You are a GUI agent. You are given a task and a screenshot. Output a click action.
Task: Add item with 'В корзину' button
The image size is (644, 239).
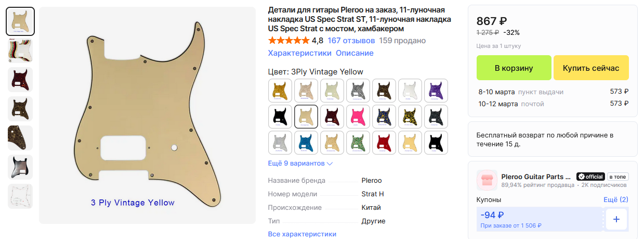[x=514, y=68]
